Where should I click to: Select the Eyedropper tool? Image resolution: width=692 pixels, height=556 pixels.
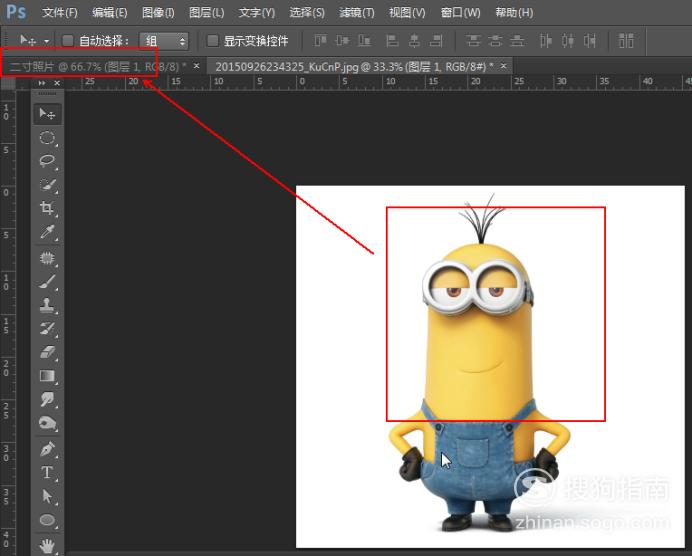coord(47,232)
